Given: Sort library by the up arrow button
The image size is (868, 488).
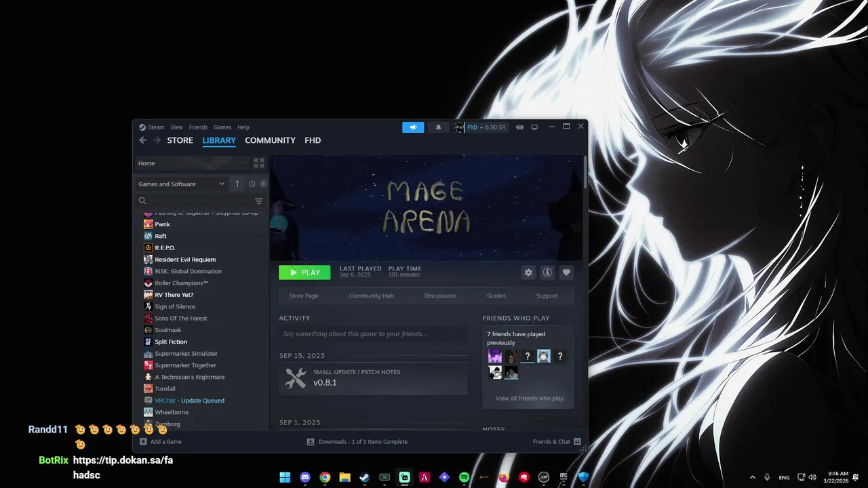Looking at the screenshot, I should pos(237,184).
